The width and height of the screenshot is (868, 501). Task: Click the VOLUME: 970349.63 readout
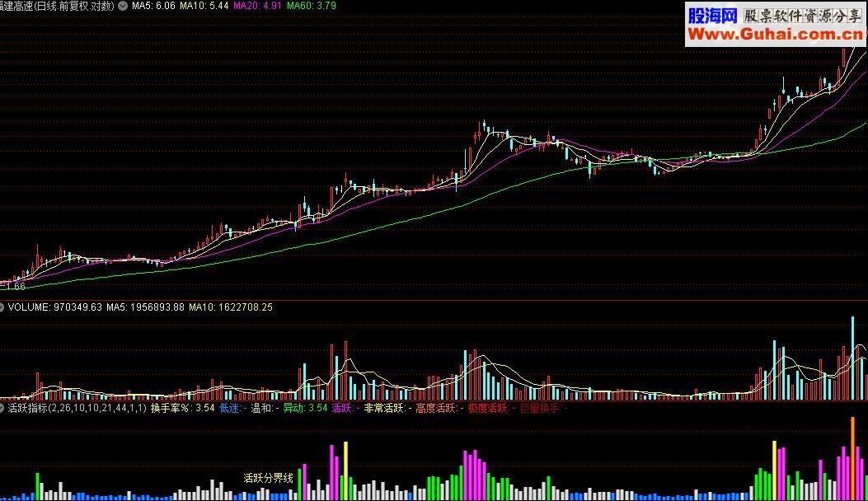tap(54, 307)
